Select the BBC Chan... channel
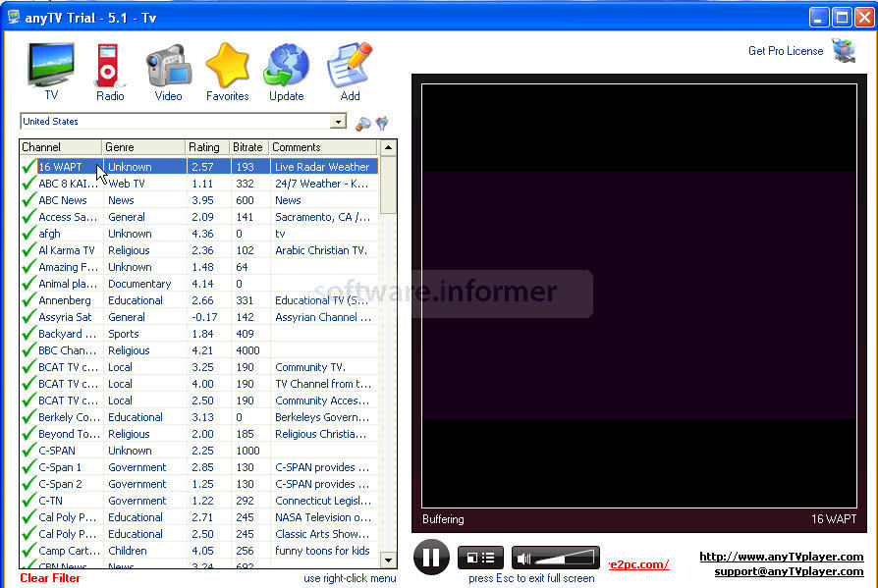Image resolution: width=878 pixels, height=588 pixels. 199,350
